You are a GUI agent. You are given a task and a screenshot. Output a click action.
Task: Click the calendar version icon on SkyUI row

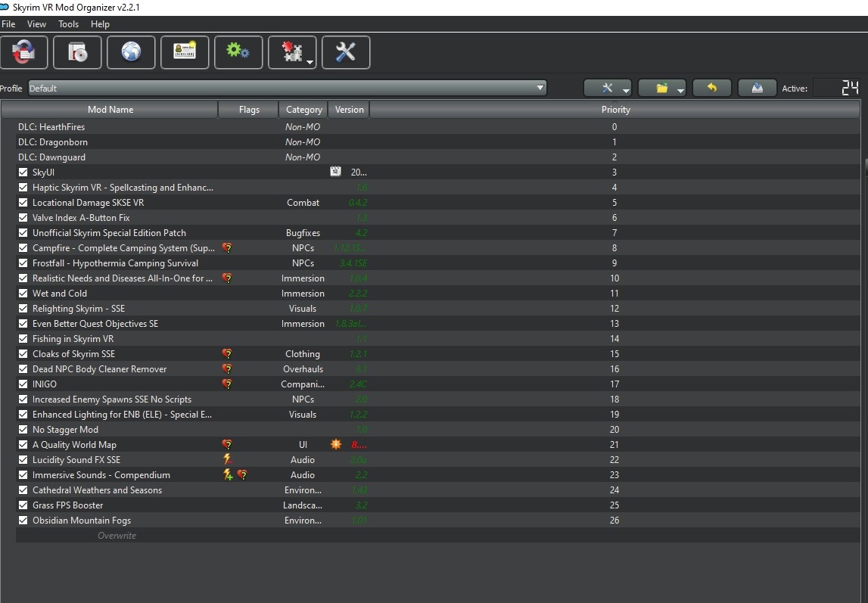(x=335, y=172)
